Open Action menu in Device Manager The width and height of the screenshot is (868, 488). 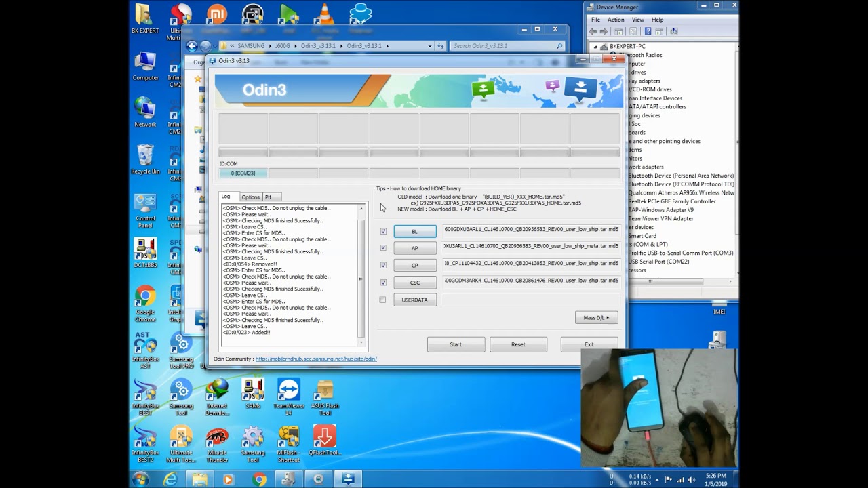616,20
